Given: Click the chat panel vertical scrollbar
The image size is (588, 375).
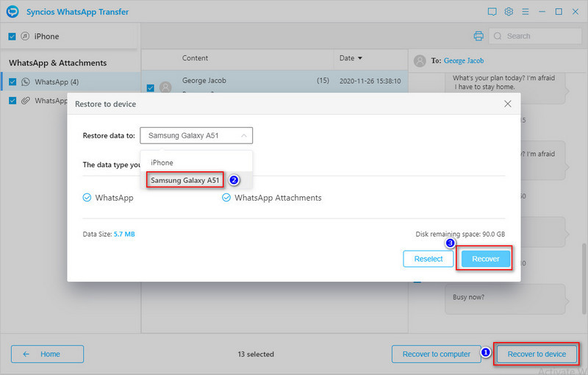Looking at the screenshot, I should [584, 279].
